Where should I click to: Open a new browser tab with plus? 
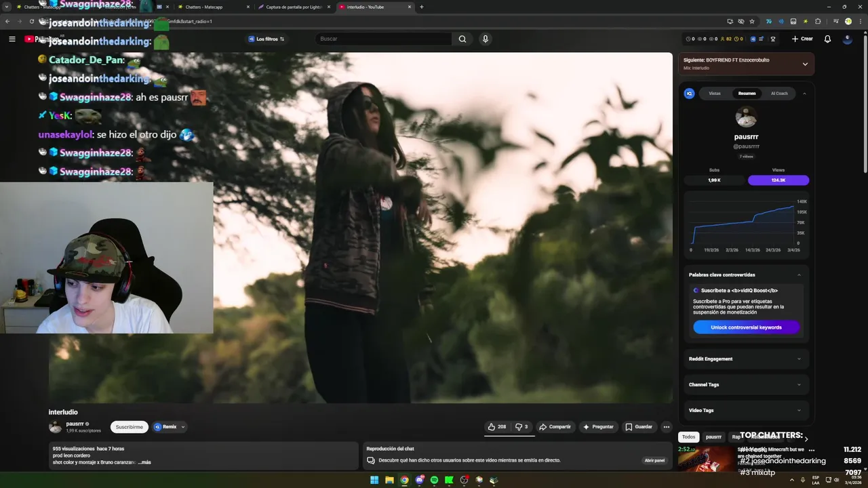pos(422,7)
